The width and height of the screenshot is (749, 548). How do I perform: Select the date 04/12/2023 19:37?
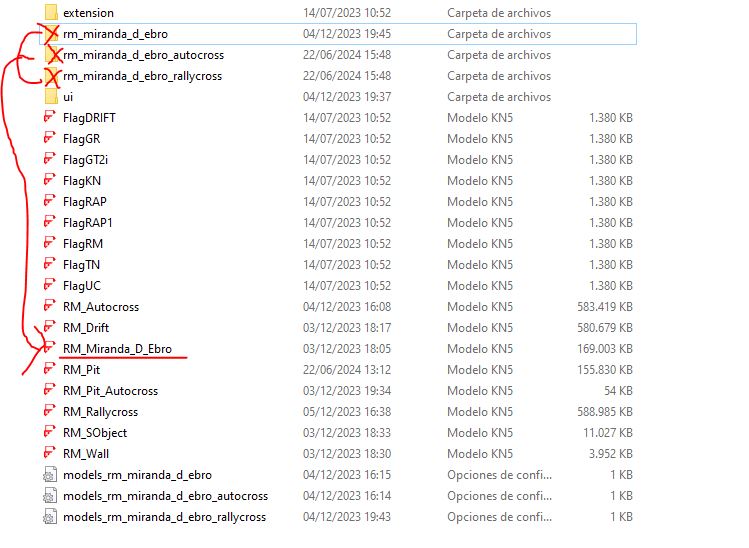click(x=347, y=97)
